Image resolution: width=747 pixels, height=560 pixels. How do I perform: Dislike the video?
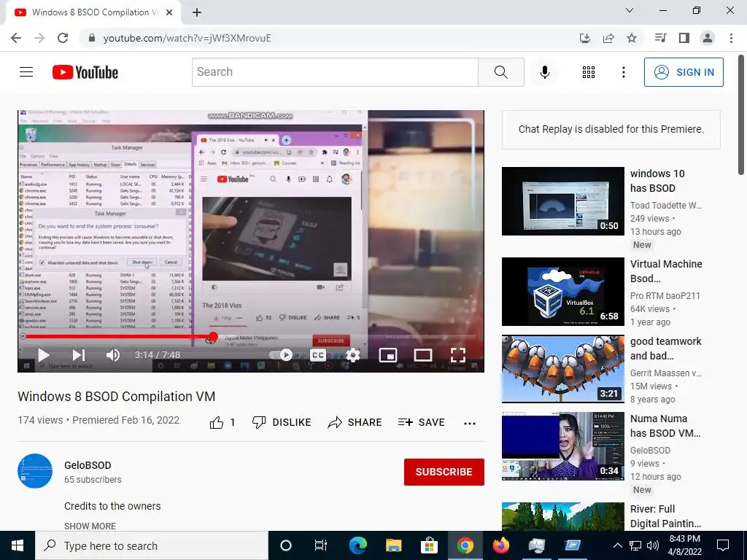(282, 422)
